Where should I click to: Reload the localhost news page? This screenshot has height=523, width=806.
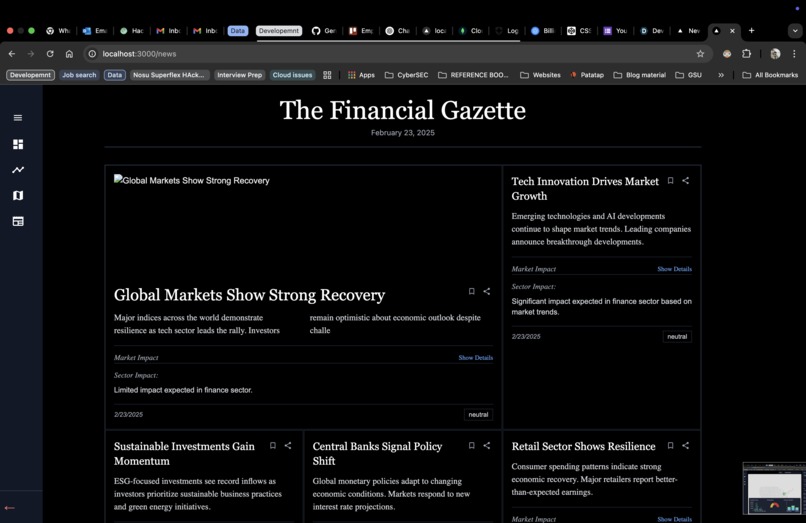point(50,53)
